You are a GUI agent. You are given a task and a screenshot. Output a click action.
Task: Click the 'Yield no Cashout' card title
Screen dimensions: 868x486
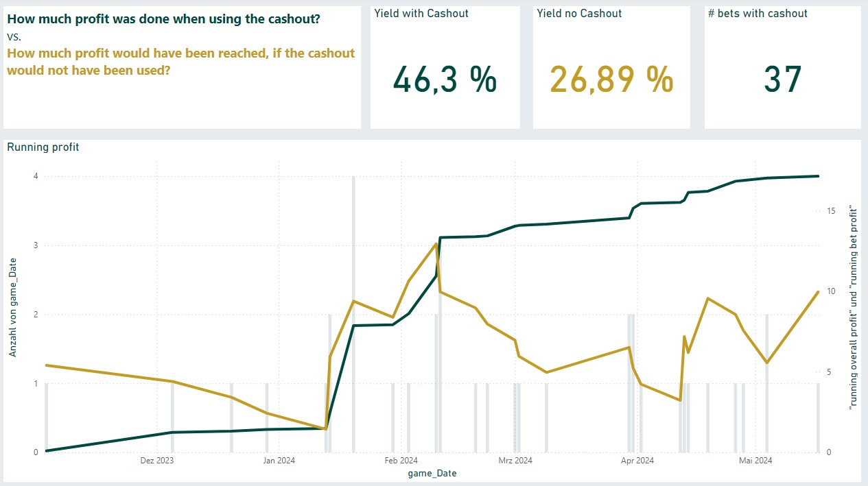coord(579,14)
